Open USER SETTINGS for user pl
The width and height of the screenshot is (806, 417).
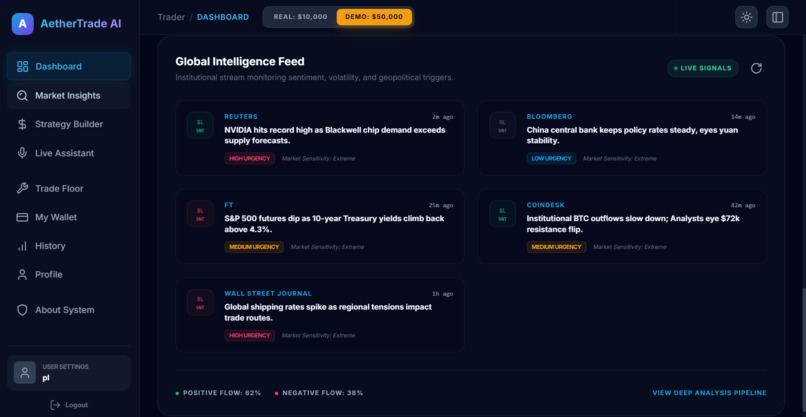click(x=69, y=373)
